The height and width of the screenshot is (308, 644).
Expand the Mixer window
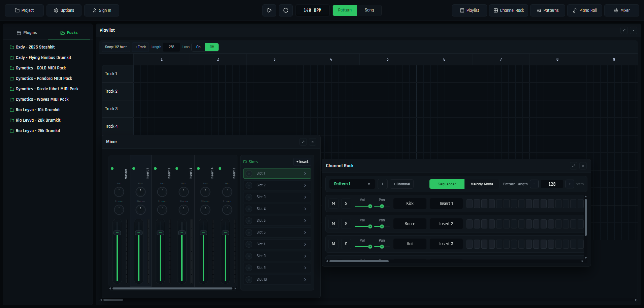click(303, 142)
